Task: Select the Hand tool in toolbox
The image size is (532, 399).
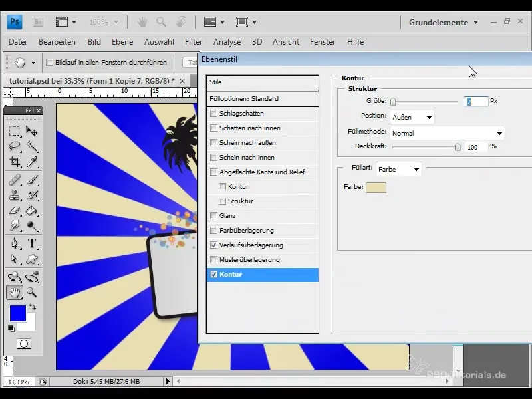Action: pyautogui.click(x=15, y=293)
